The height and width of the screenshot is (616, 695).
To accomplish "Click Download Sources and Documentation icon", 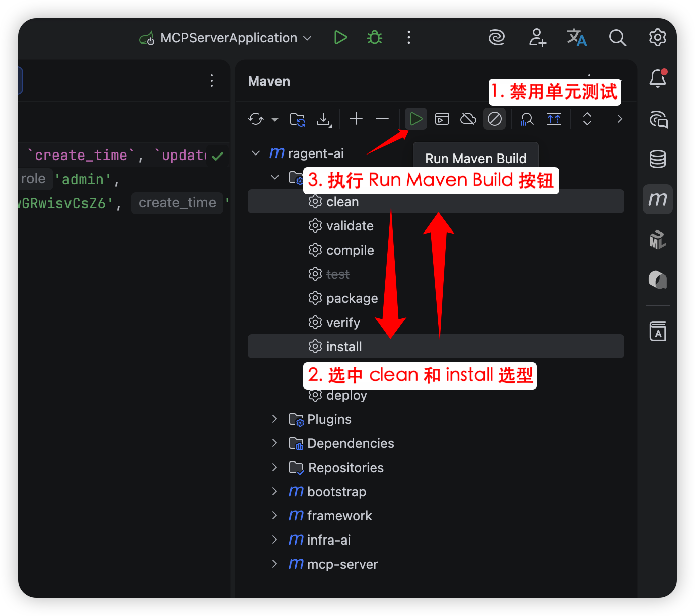I will [x=324, y=119].
